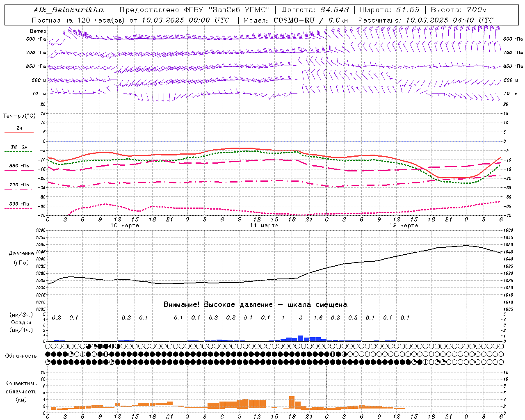Click the Тем-ра(°C) panel label
This screenshot has width=525, height=420.
(x=19, y=116)
